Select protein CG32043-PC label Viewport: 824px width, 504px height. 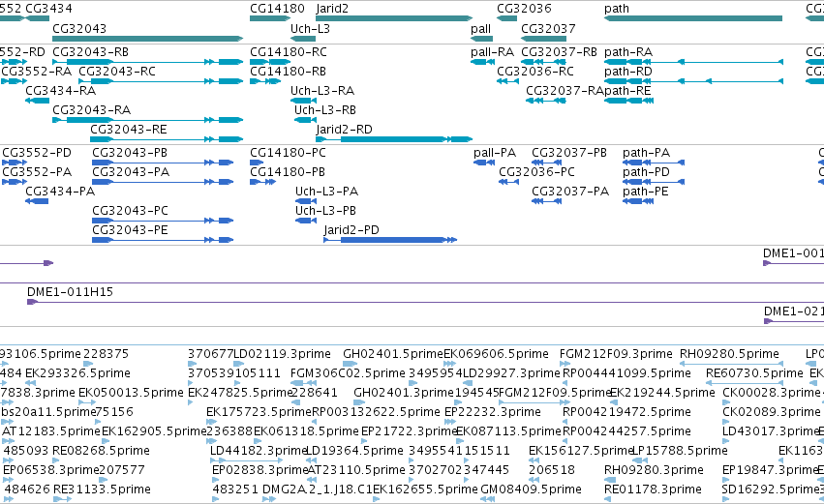tap(131, 211)
